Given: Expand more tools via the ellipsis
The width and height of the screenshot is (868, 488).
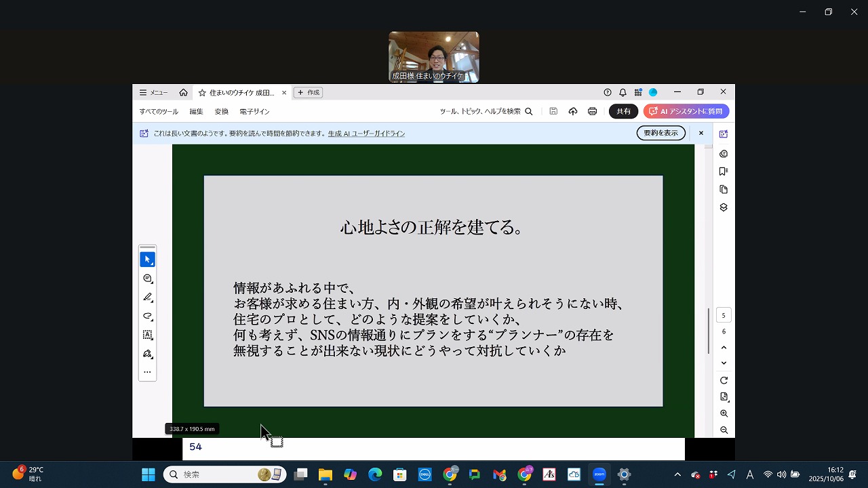Looking at the screenshot, I should coord(147,372).
